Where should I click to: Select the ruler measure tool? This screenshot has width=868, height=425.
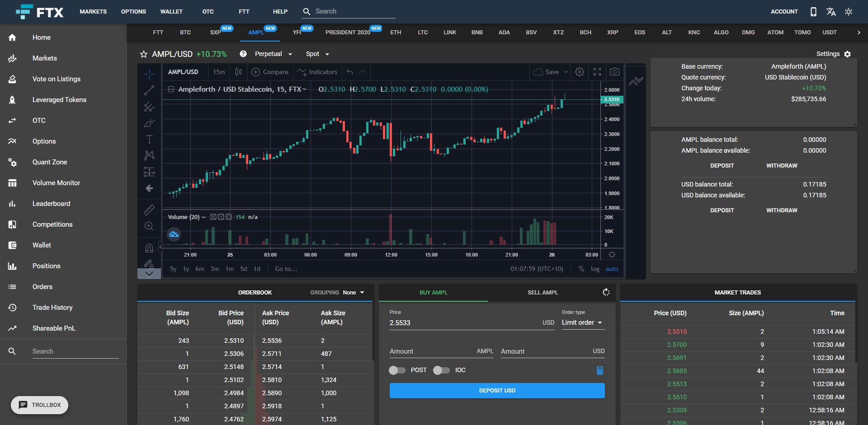click(149, 210)
